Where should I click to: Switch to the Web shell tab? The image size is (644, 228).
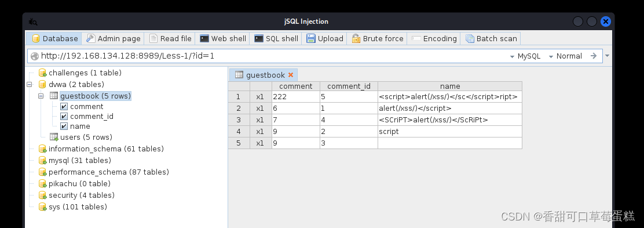pyautogui.click(x=222, y=39)
